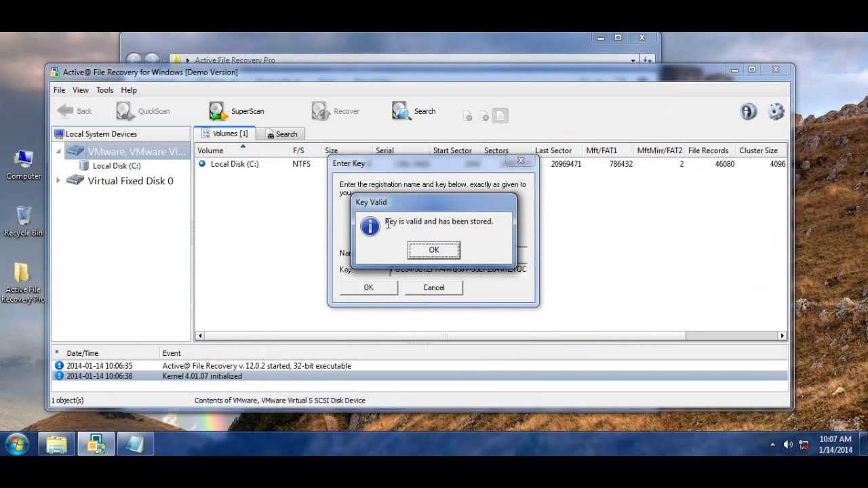Switch to the Search tab

[281, 134]
